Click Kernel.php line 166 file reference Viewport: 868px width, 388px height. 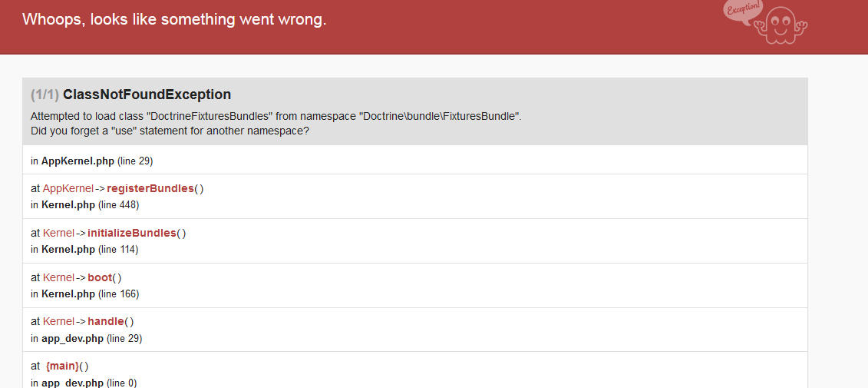(84, 293)
